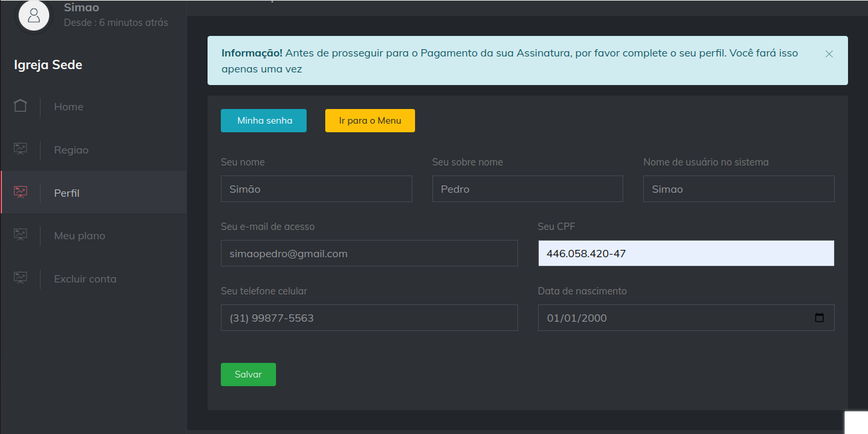Select the Nome de usuário field

coord(738,189)
